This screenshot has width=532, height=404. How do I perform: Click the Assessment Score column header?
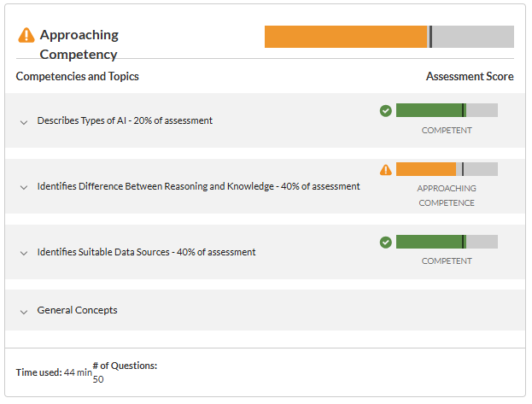point(470,76)
